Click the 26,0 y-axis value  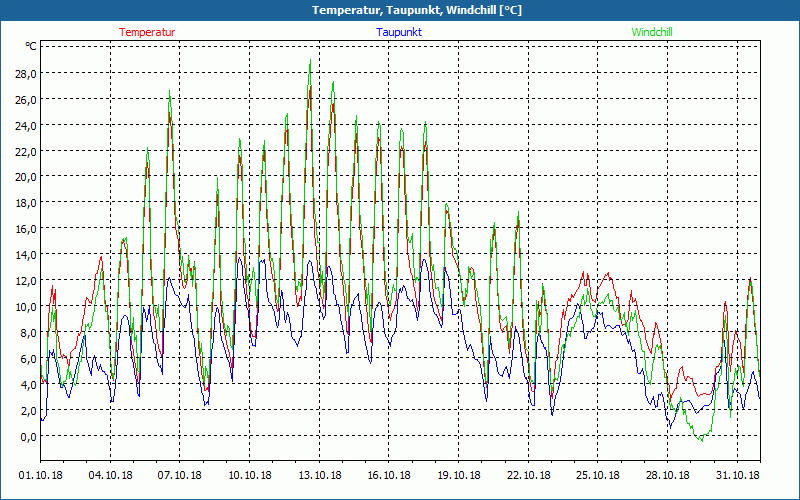pyautogui.click(x=26, y=99)
